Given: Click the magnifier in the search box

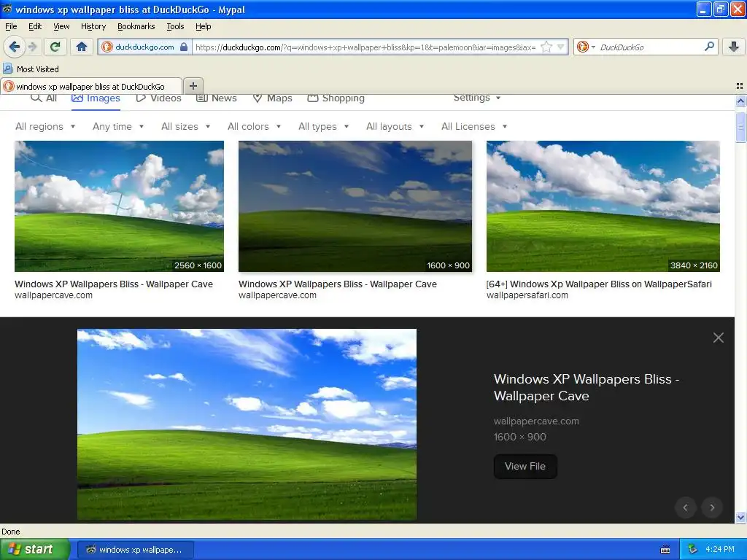Looking at the screenshot, I should point(709,47).
